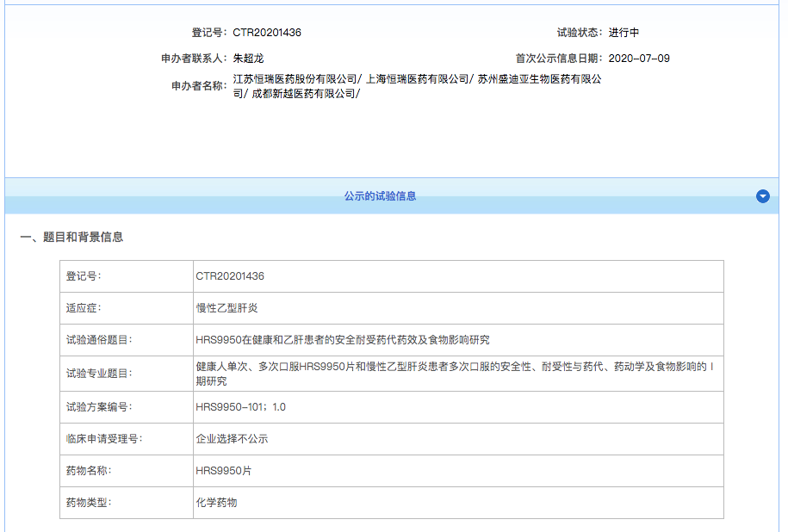Click the 申办者联系人 label

click(194, 59)
